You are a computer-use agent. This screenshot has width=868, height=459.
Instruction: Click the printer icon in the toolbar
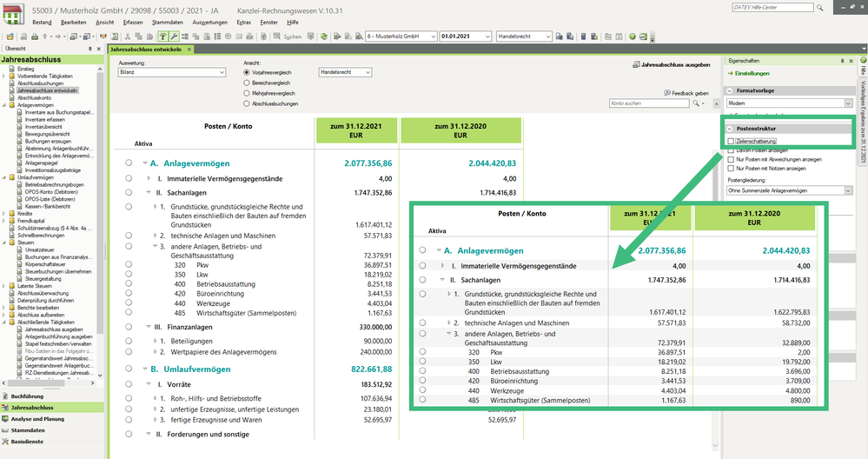tap(35, 37)
